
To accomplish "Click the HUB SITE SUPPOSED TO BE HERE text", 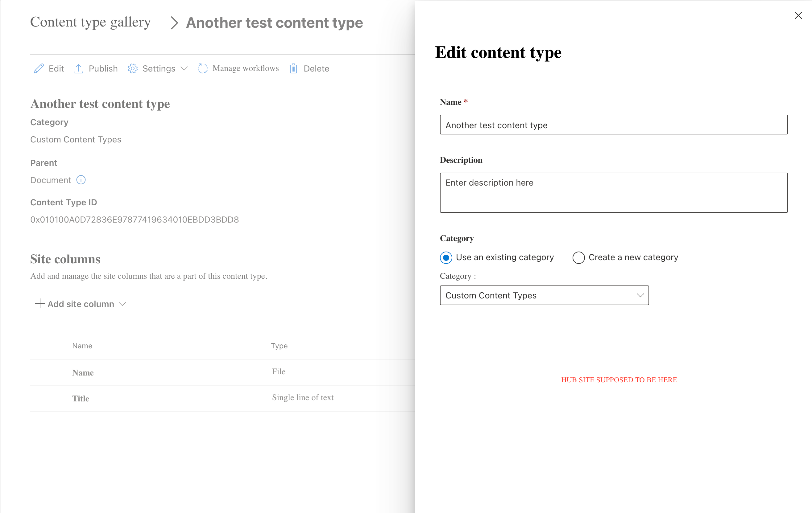I will click(619, 380).
